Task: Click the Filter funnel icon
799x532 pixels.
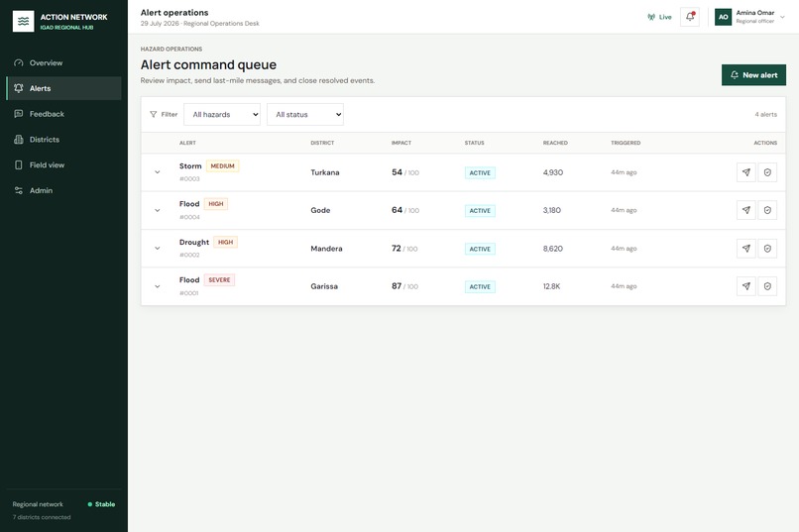Action: [154, 115]
